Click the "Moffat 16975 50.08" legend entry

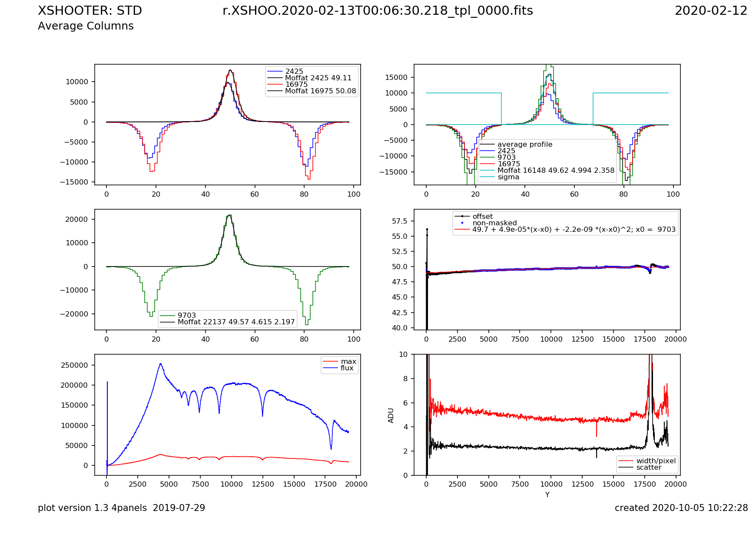coord(320,91)
